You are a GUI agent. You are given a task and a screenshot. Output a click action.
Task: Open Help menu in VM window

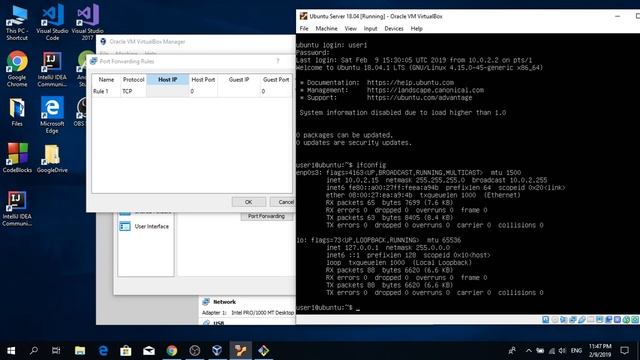pos(417,29)
